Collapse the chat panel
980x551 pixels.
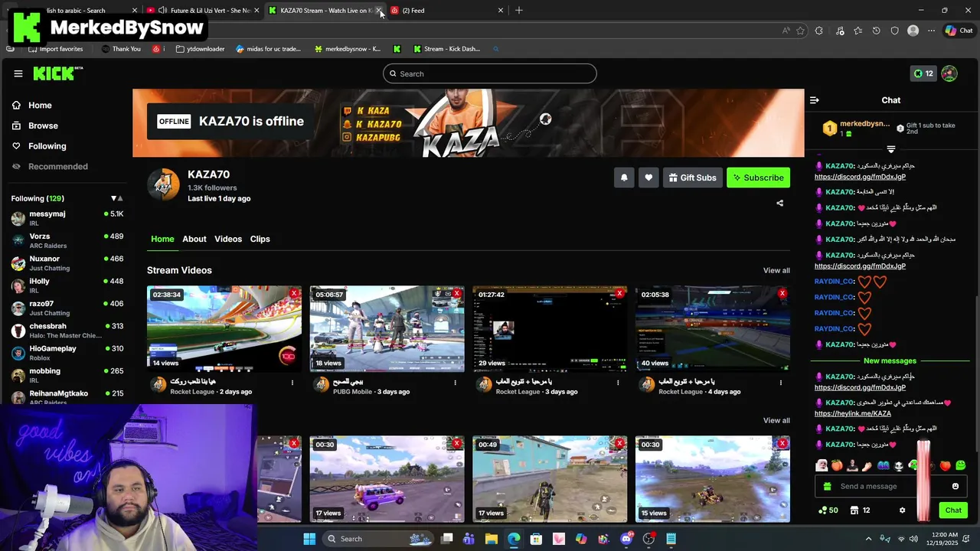815,100
